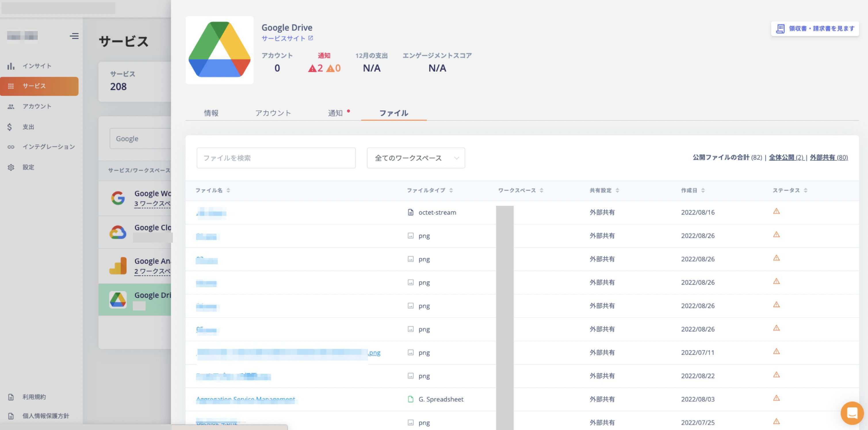Click the Google search field in services list
The width and height of the screenshot is (868, 430).
(x=140, y=139)
